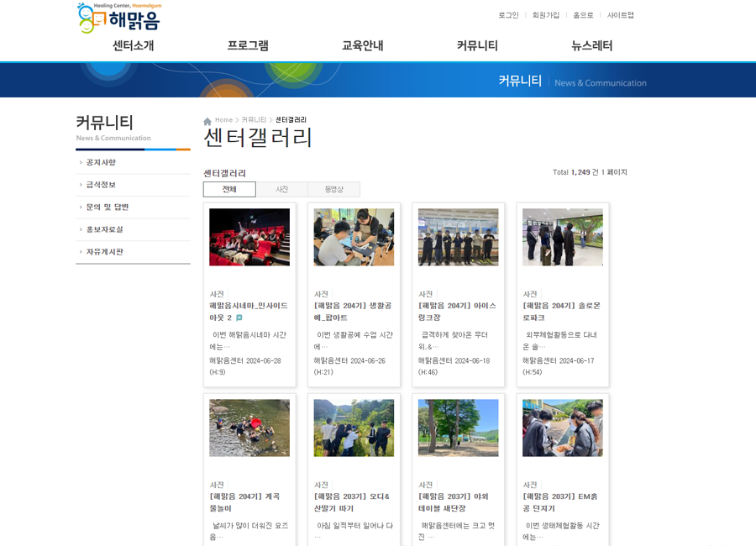Click the 해맑음 Healing Center logo

[x=119, y=18]
